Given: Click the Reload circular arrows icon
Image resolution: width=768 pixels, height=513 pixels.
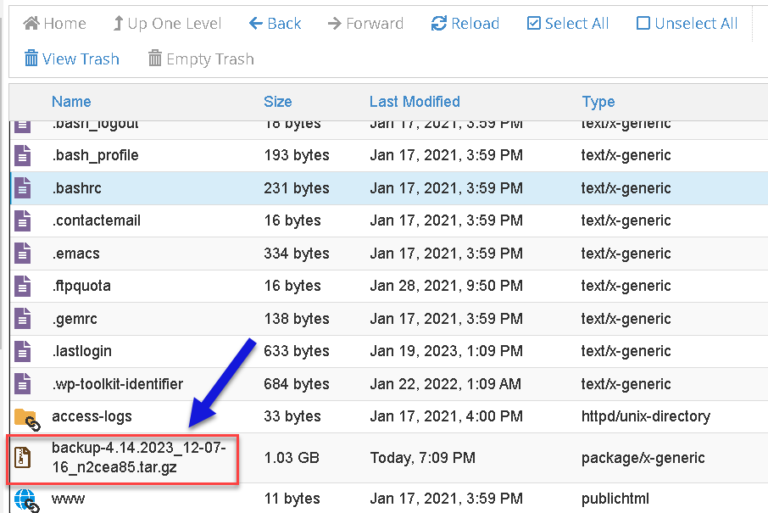Looking at the screenshot, I should pos(438,23).
